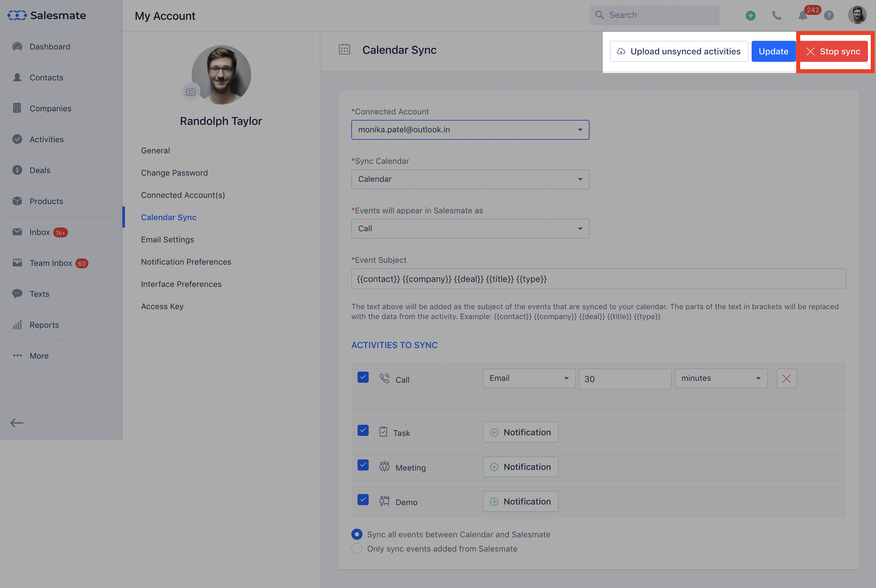Click the Event Subject text field

click(599, 279)
